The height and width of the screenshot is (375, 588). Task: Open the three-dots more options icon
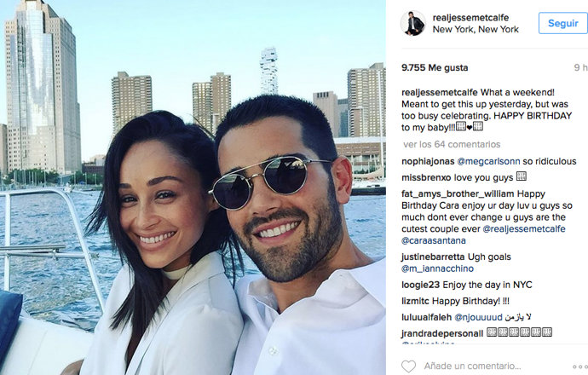pyautogui.click(x=580, y=366)
